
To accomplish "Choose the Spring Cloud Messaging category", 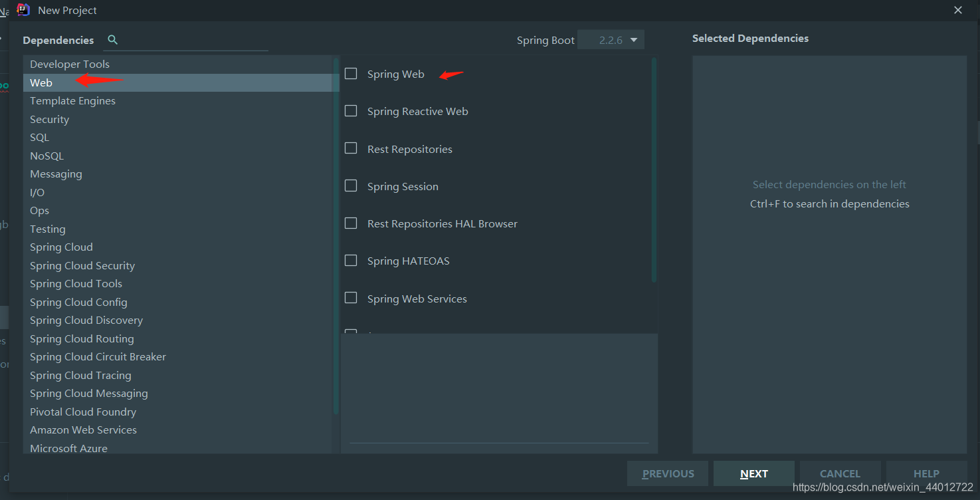I will pyautogui.click(x=178, y=394).
